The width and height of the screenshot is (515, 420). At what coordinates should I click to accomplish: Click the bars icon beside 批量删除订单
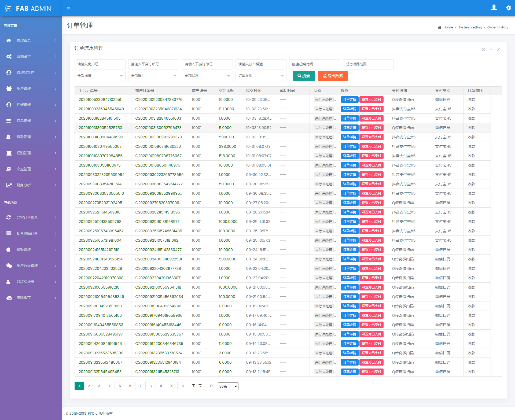point(9,233)
